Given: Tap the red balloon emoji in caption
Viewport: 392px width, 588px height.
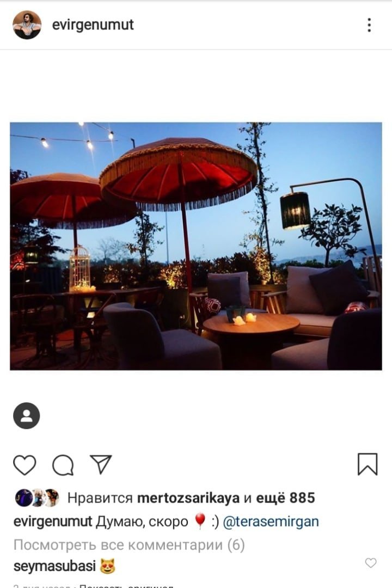Looking at the screenshot, I should (200, 521).
